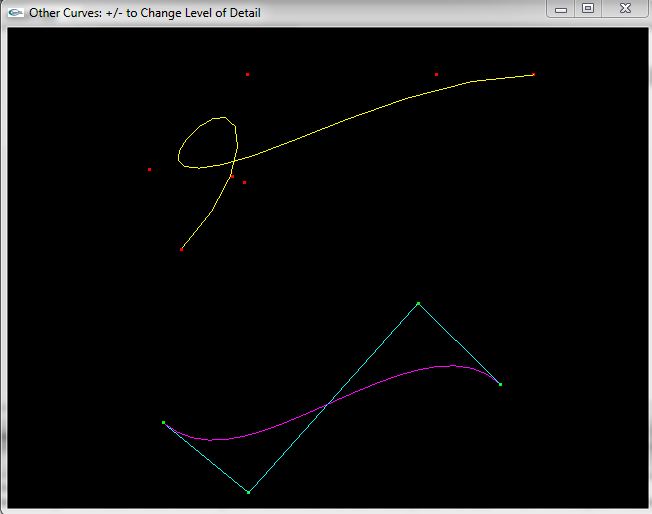
Task: Click where magenta curve crosses the cyan line
Action: pyautogui.click(x=329, y=403)
